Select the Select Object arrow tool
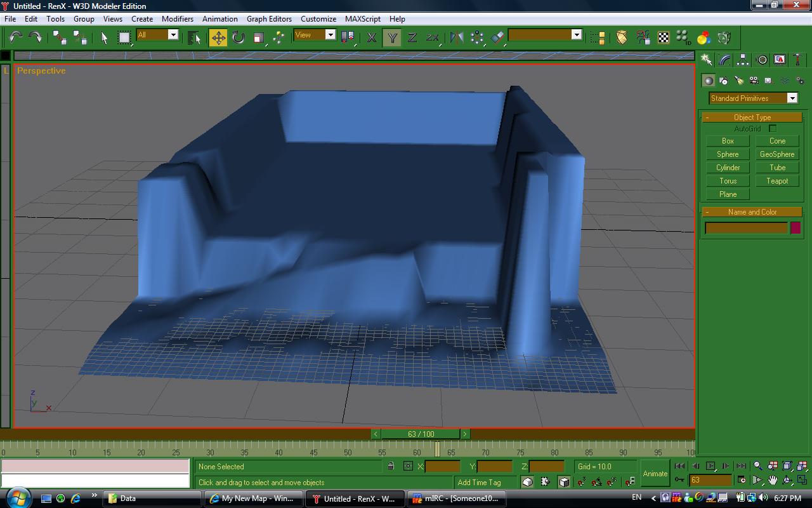Screen dimensions: 812x508 [105, 38]
